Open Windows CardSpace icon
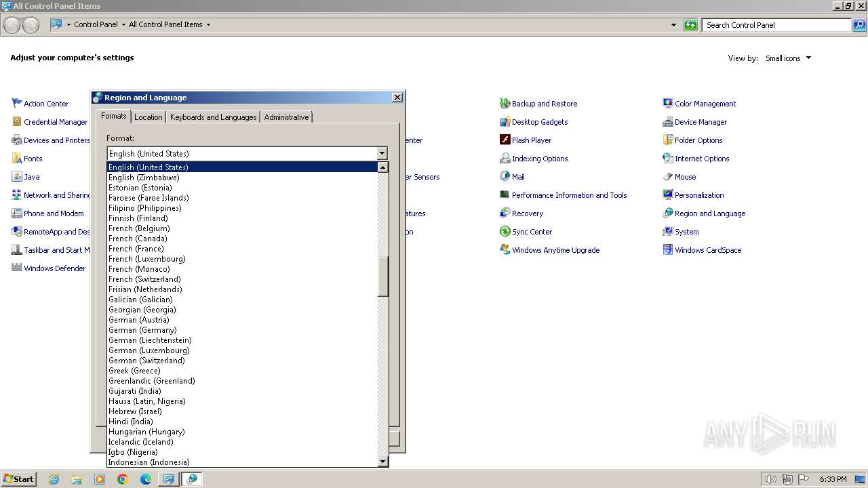This screenshot has width=868, height=488. [668, 250]
